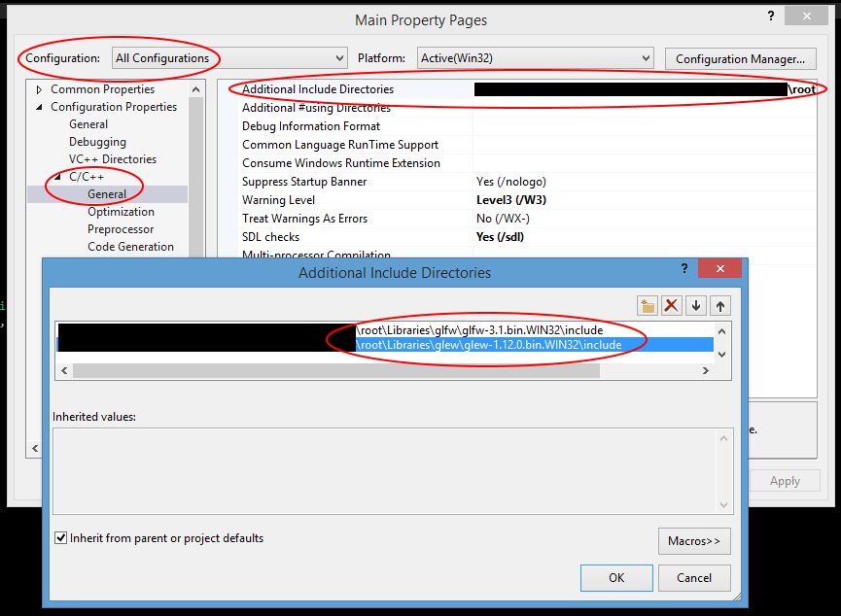
Task: Select the Debugging tree item
Action: point(97,142)
